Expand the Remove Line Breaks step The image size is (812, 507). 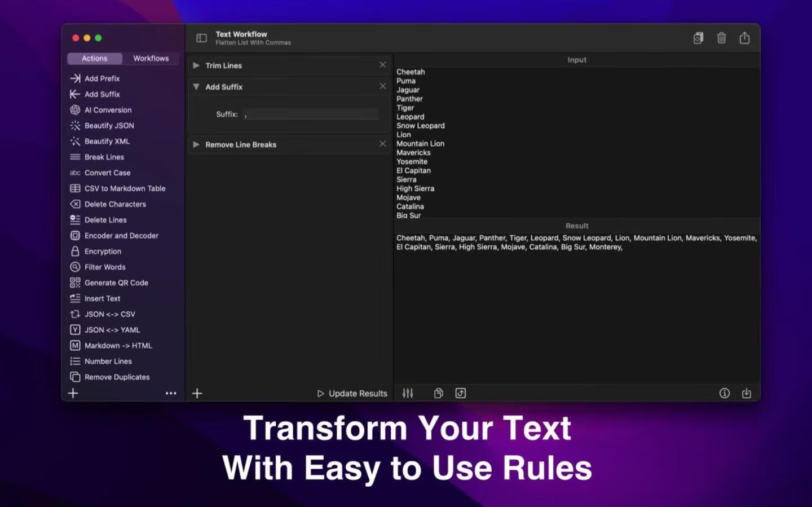[x=196, y=144]
